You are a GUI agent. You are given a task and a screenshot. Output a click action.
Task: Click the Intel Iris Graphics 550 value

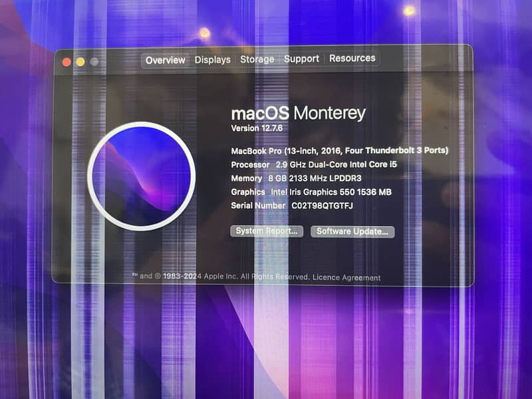331,192
